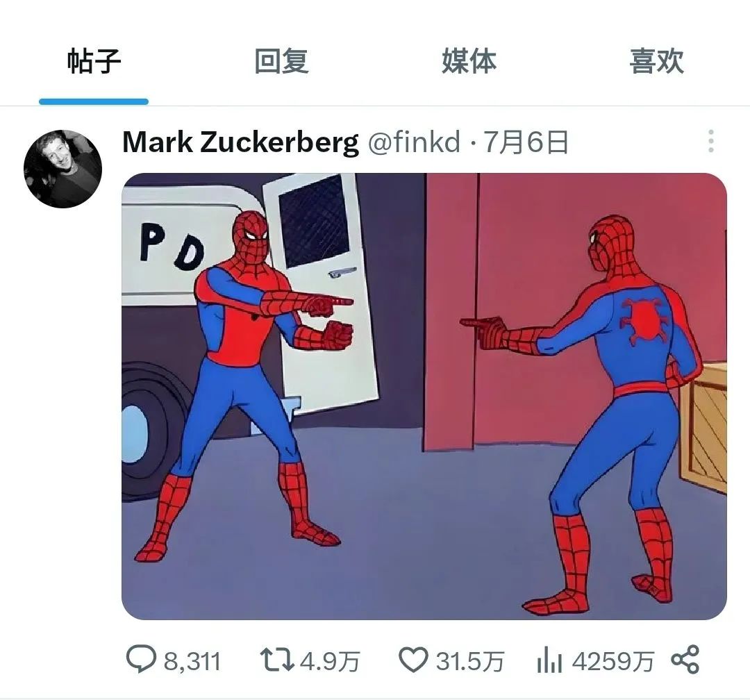The height and width of the screenshot is (700, 750).
Task: Open the @finkd handle link
Action: 414,142
